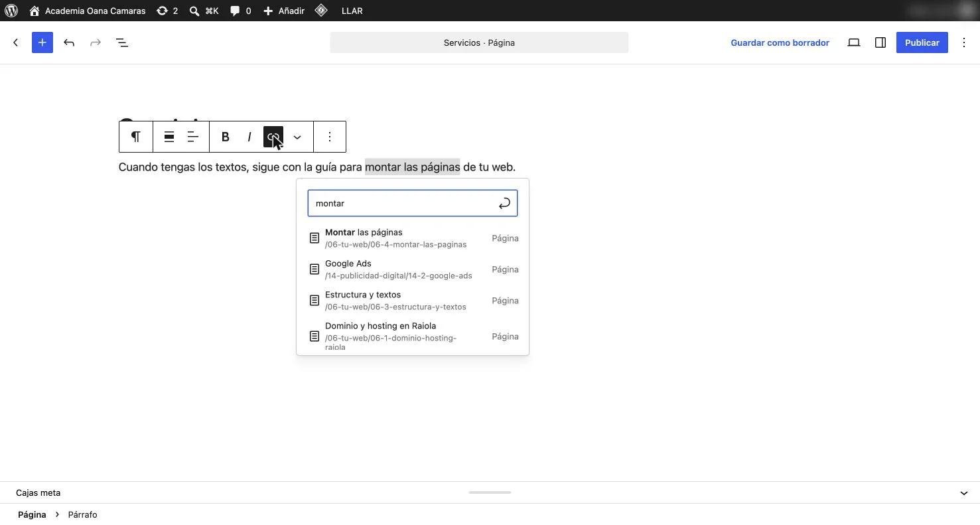Image resolution: width=980 pixels, height=525 pixels.
Task: Save page with Guardar como borrador
Action: pos(780,42)
